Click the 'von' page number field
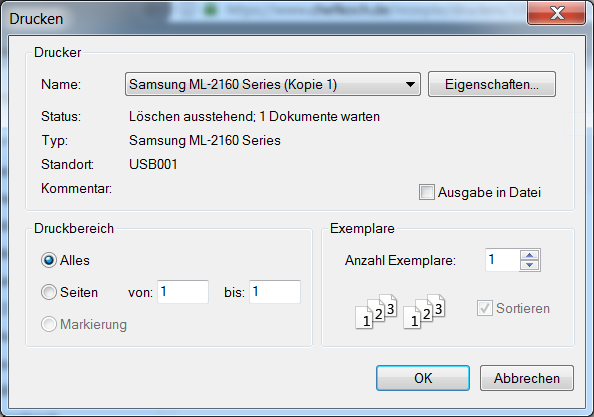 pyautogui.click(x=183, y=292)
